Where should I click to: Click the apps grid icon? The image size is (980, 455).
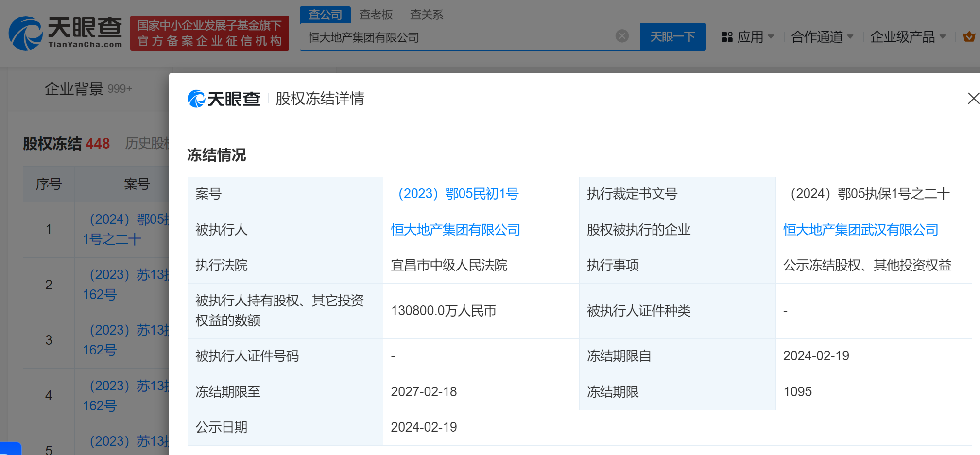tap(727, 37)
